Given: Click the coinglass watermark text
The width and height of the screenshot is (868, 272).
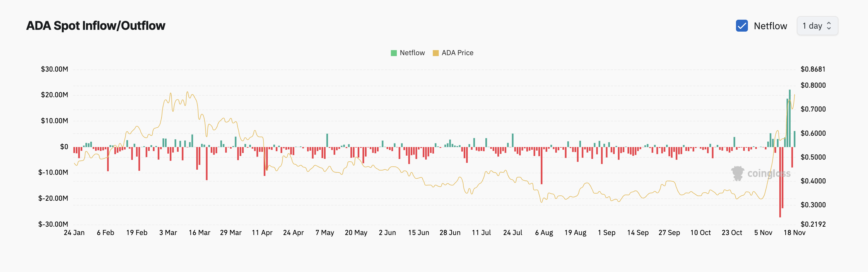Looking at the screenshot, I should [x=769, y=173].
